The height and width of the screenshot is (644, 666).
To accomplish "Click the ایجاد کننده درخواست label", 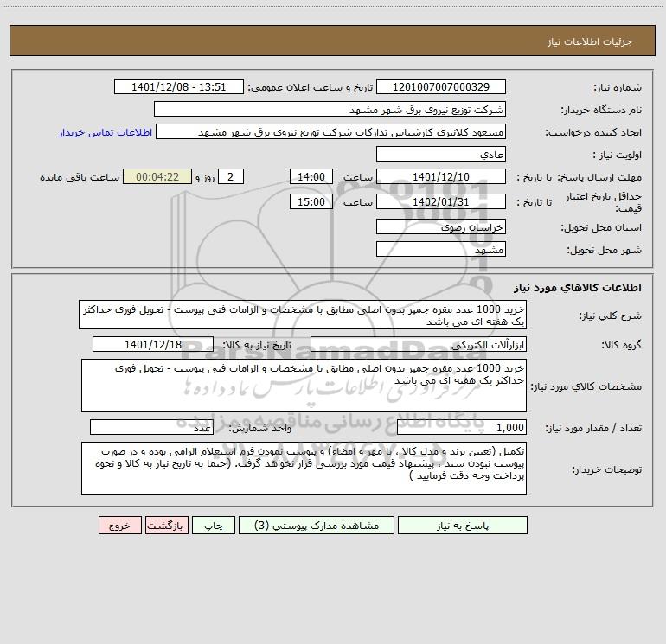I will pos(593,133).
